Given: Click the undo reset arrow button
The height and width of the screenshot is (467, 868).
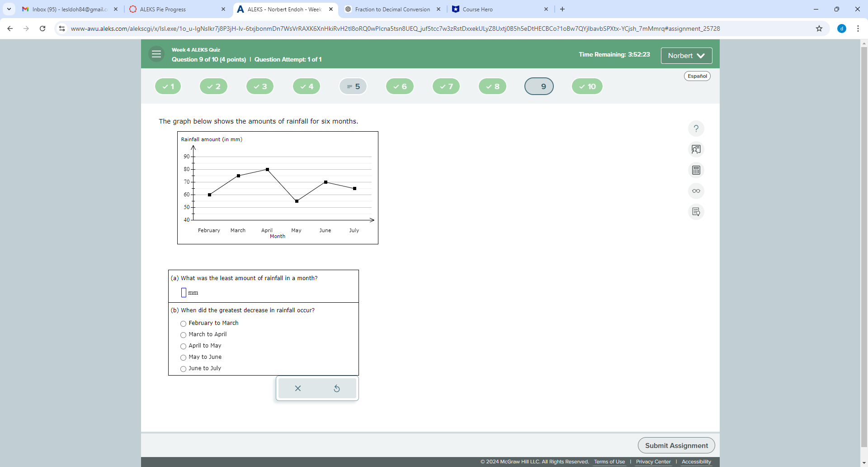Looking at the screenshot, I should click(x=337, y=388).
